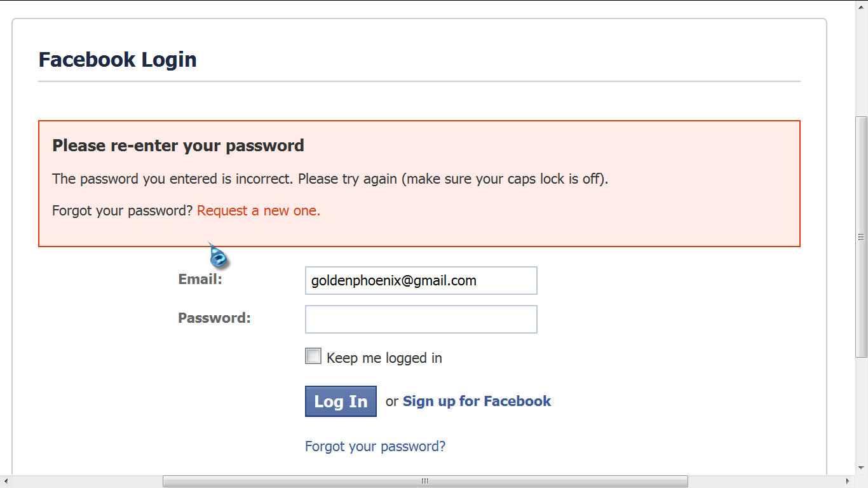This screenshot has width=868, height=488.
Task: Click the incorrect password error message text
Action: pyautogui.click(x=330, y=179)
